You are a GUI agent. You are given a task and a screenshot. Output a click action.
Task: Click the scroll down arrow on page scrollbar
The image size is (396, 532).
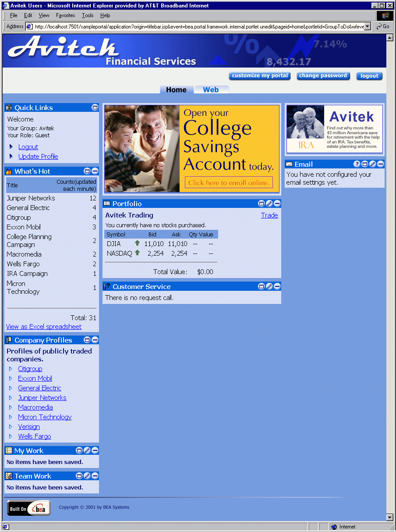pyautogui.click(x=390, y=518)
